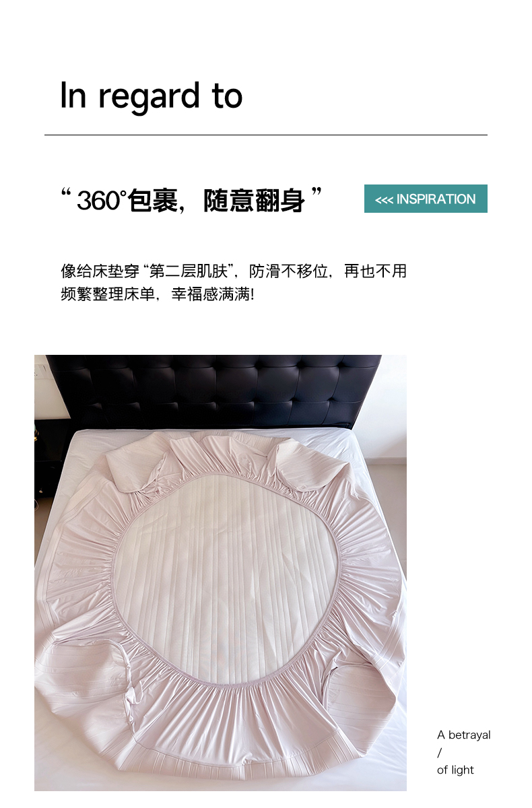The width and height of the screenshot is (532, 808).
Task: Click the "A betrayal" caption text
Action: (x=464, y=735)
